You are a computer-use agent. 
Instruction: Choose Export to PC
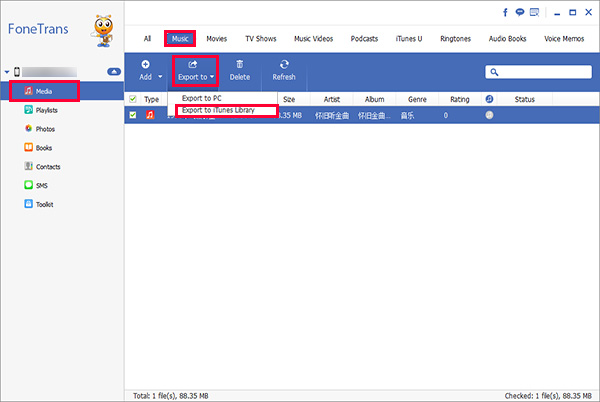coord(202,98)
